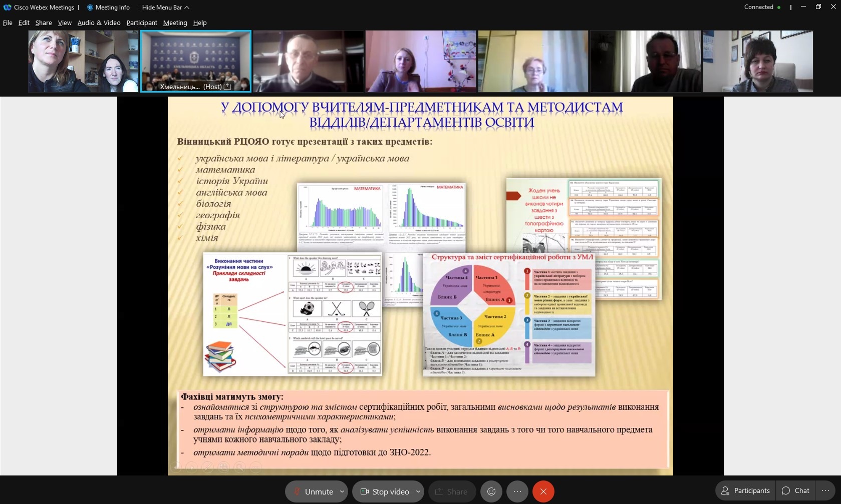Click the Cisco Webex Meetings logo icon
Viewport: 841px width, 504px height.
tap(7, 8)
